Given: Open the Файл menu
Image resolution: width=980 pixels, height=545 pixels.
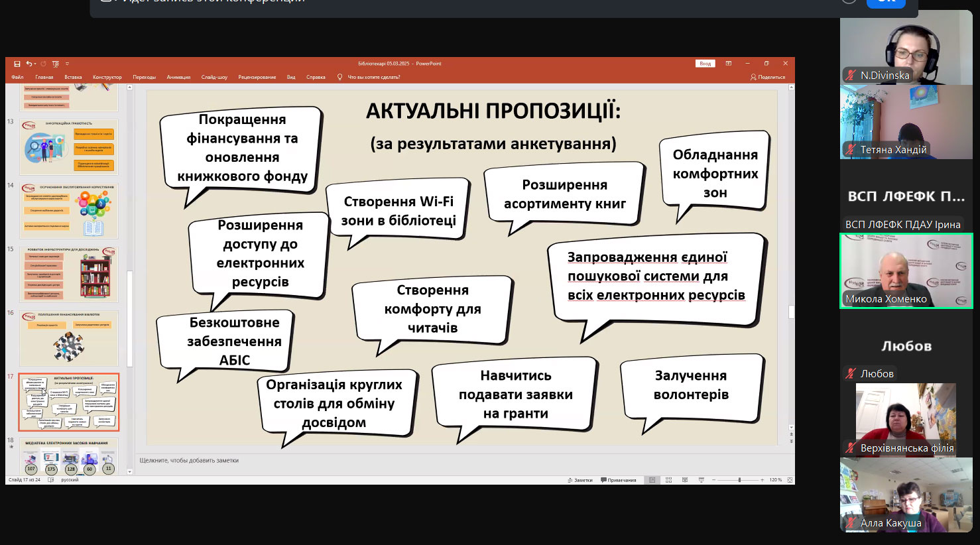Looking at the screenshot, I should coord(17,77).
